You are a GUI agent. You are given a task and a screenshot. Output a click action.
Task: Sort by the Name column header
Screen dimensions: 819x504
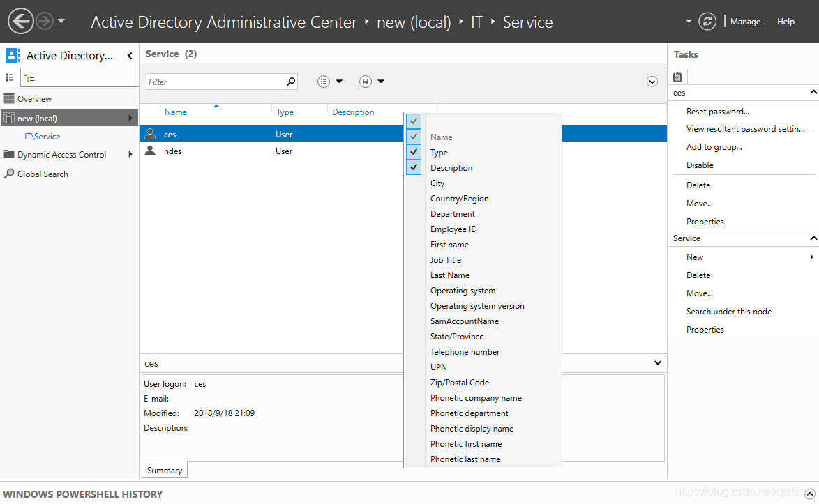coord(176,112)
